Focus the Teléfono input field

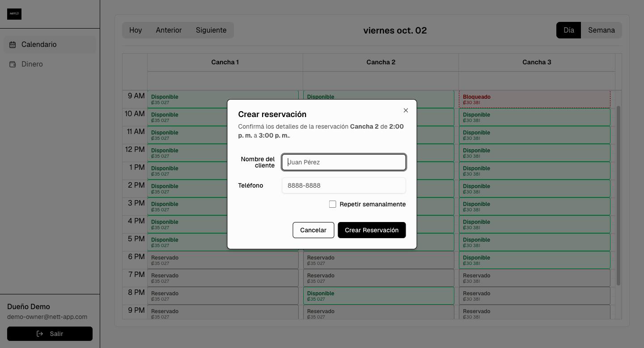[344, 185]
